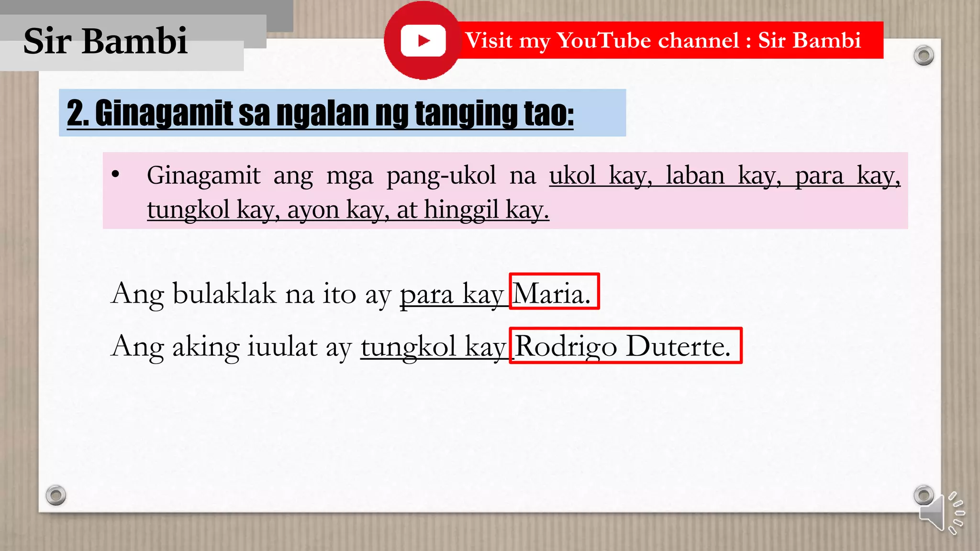Click the 'Sir Bambi' title text
This screenshot has height=551, width=980.
[105, 41]
